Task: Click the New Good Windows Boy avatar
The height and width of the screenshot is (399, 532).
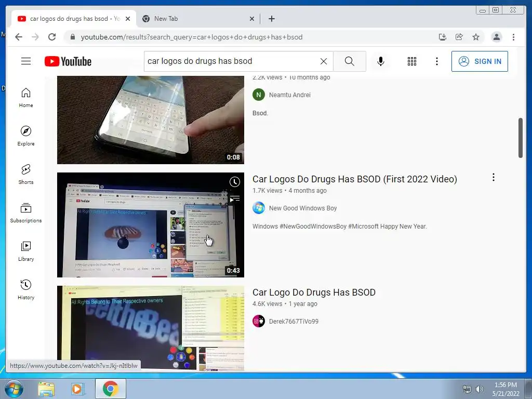Action: click(x=259, y=208)
